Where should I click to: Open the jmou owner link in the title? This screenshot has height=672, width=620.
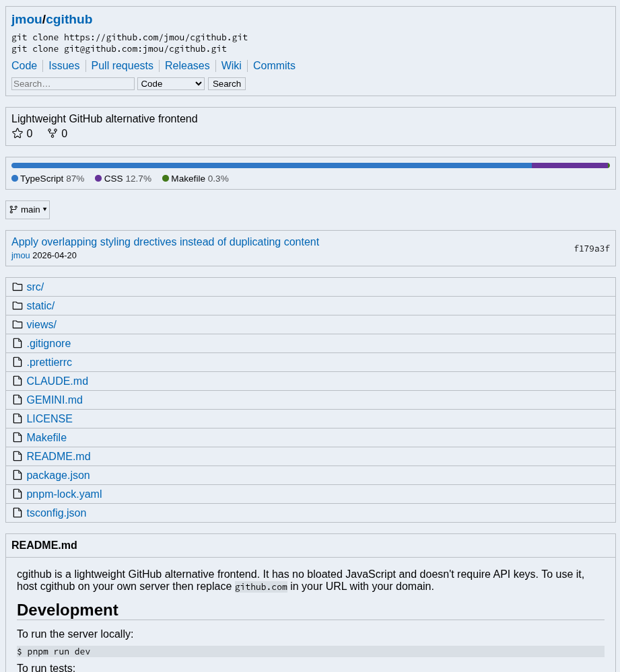click(x=26, y=20)
